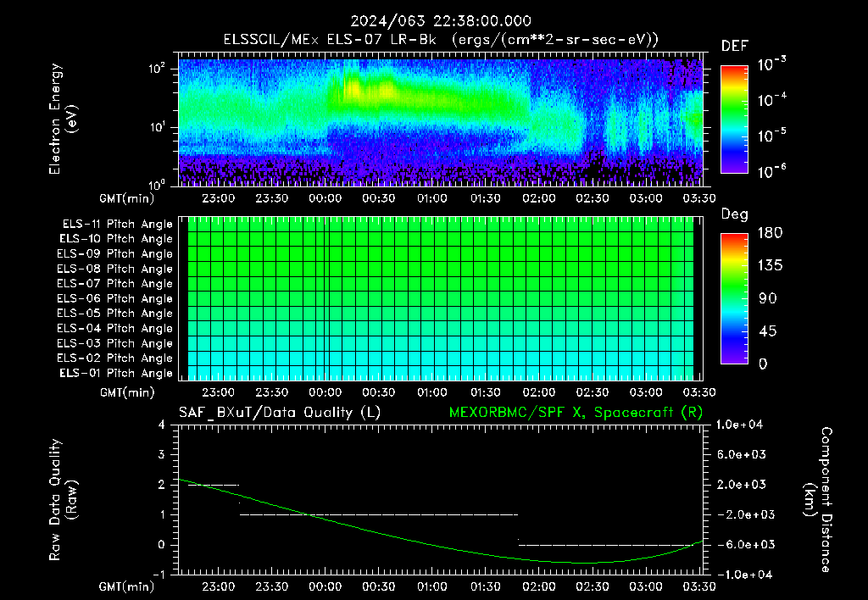Screen dimensions: 868x600
Task: Click 10^-3 tick on DEF color bar
Action: pyautogui.click(x=771, y=64)
